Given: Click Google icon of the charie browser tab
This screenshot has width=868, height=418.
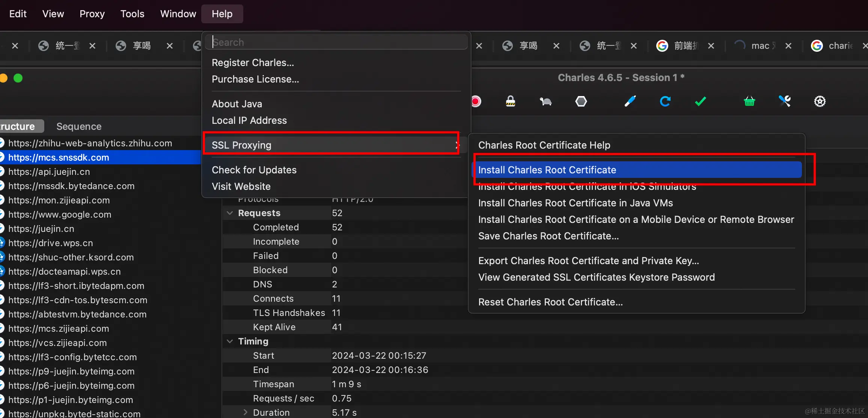Looking at the screenshot, I should coord(817,46).
